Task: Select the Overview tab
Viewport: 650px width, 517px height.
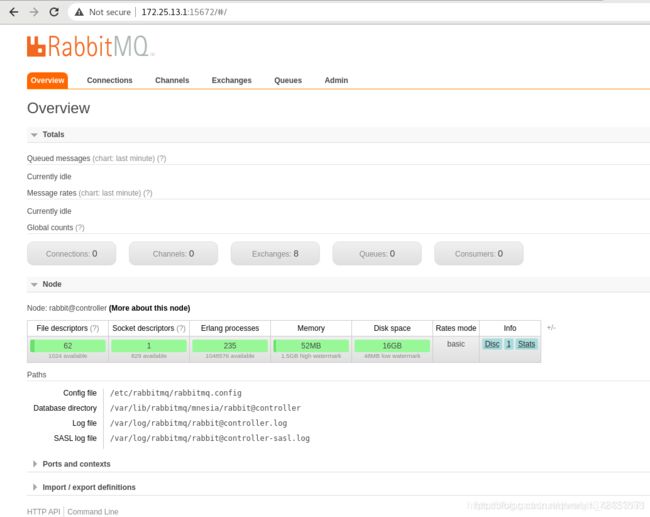Action: click(x=47, y=80)
